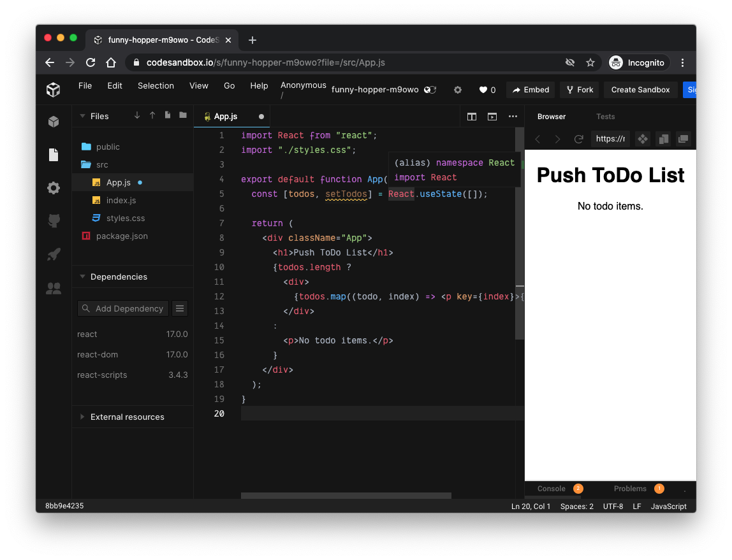Open the Console panel
This screenshot has width=732, height=560.
pos(560,489)
